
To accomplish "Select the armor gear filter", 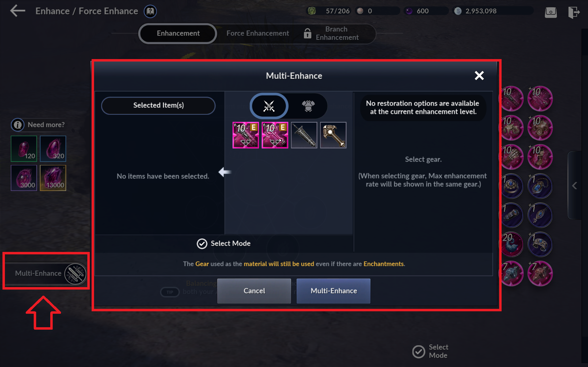I will coord(308,106).
